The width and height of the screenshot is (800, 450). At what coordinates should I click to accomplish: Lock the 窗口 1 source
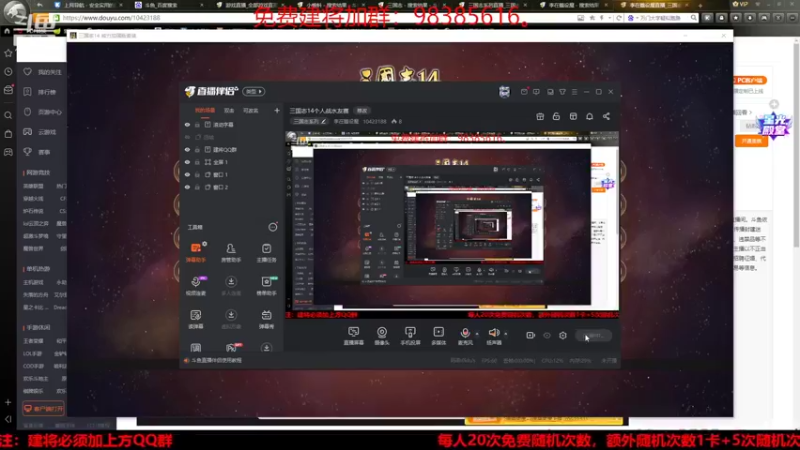click(197, 174)
